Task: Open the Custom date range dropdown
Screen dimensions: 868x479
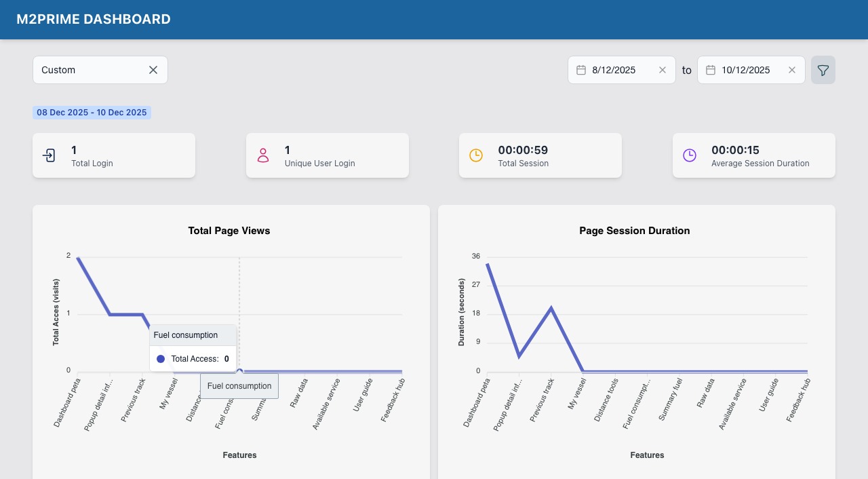Action: 88,70
